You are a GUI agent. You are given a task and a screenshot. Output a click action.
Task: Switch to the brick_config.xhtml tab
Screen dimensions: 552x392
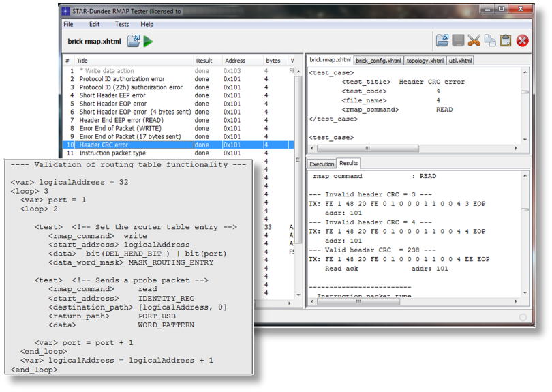(x=378, y=61)
